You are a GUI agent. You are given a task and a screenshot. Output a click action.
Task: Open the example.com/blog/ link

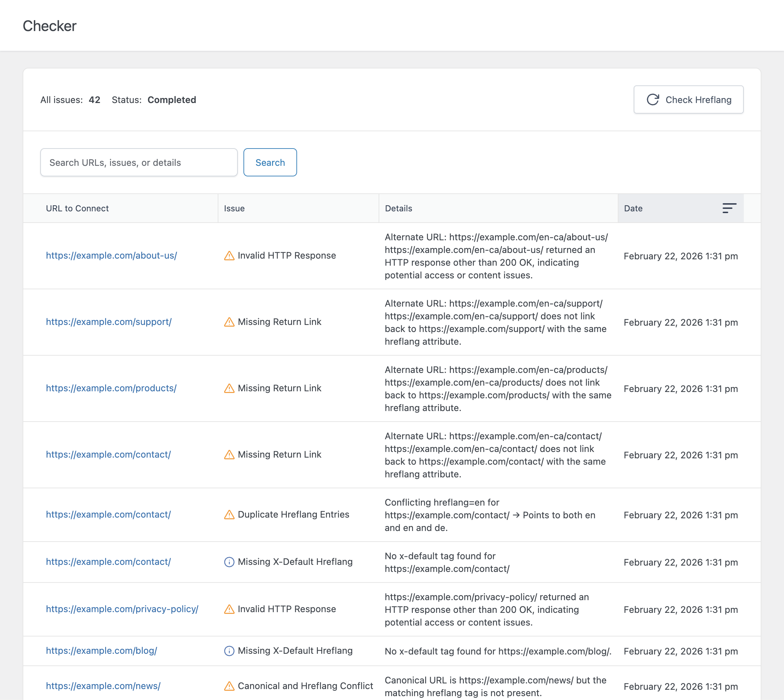point(102,651)
